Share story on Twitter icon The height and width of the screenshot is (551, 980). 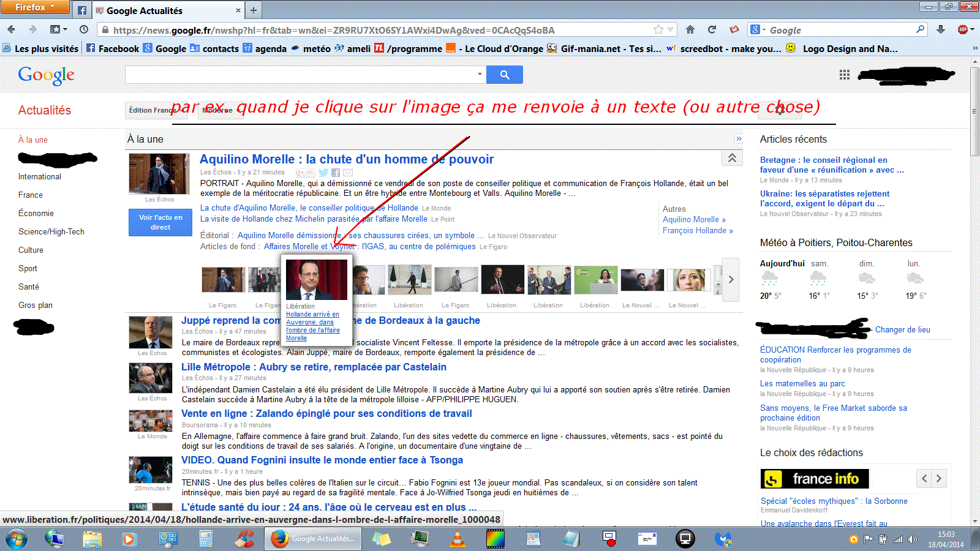(x=323, y=173)
